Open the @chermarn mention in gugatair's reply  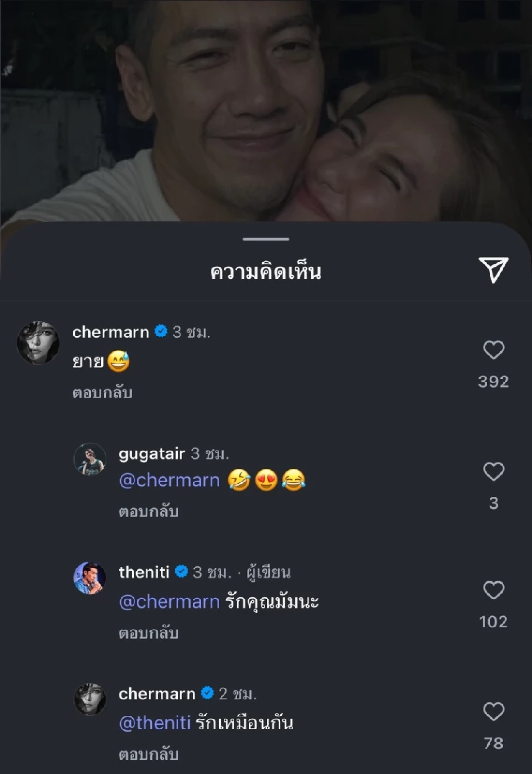click(x=169, y=481)
